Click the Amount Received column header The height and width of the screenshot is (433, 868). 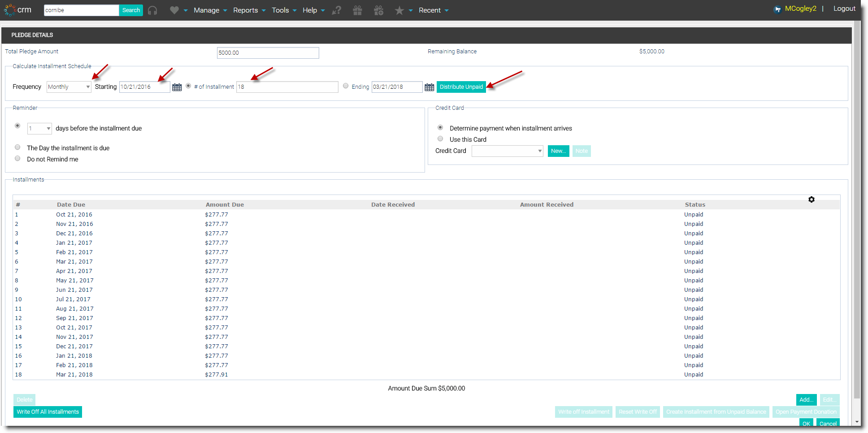tap(547, 205)
